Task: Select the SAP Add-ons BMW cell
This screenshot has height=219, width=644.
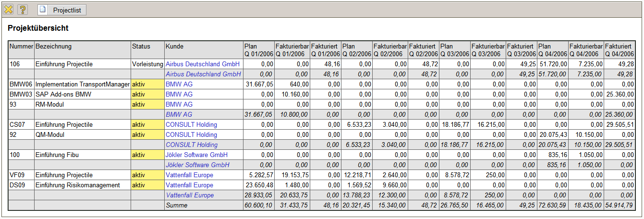Action: point(83,94)
